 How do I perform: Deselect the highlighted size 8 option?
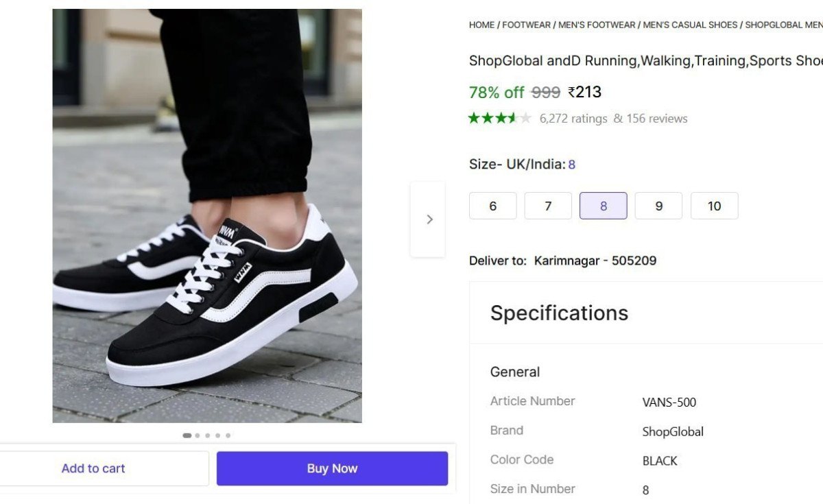(x=603, y=206)
